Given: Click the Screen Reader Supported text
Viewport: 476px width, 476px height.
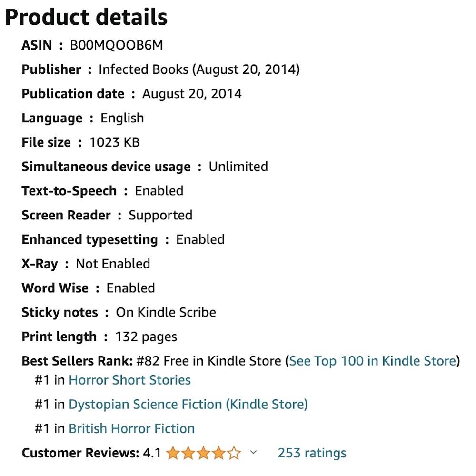Looking at the screenshot, I should [160, 215].
